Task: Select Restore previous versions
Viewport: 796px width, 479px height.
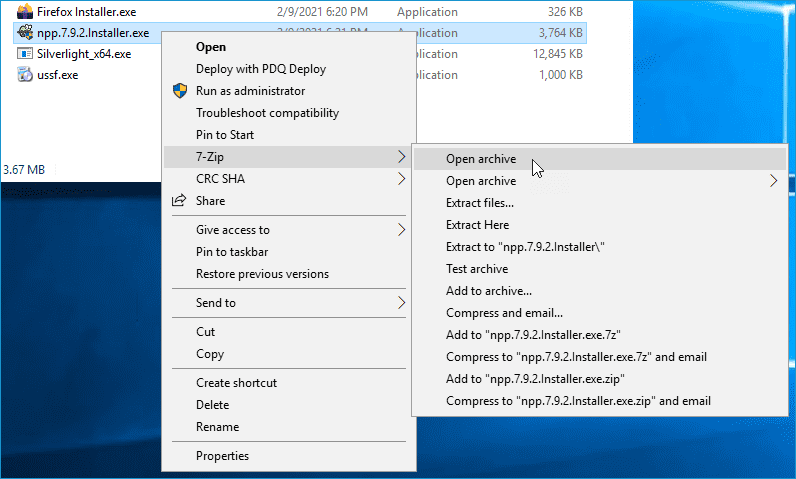Action: (x=262, y=274)
